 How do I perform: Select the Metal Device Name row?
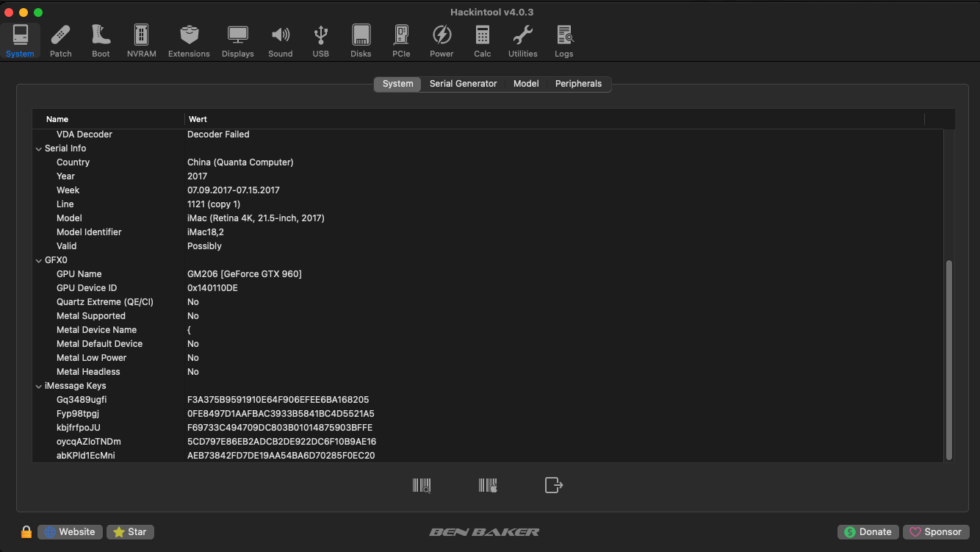(x=488, y=330)
